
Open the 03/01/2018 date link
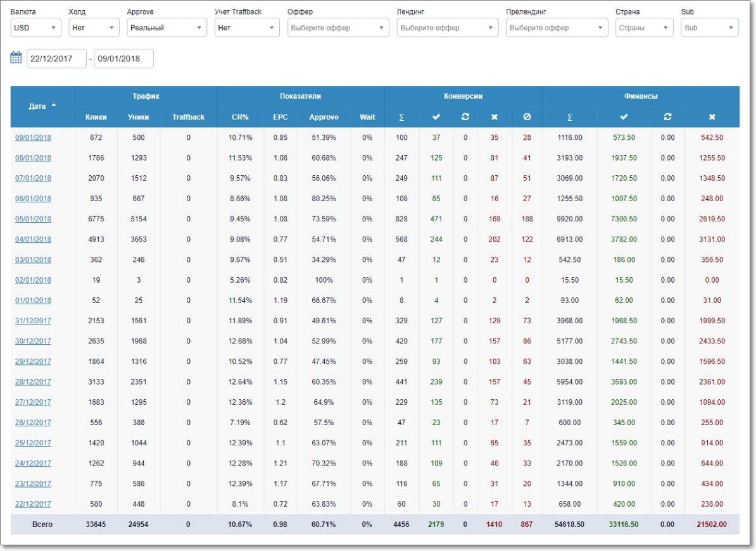click(34, 259)
